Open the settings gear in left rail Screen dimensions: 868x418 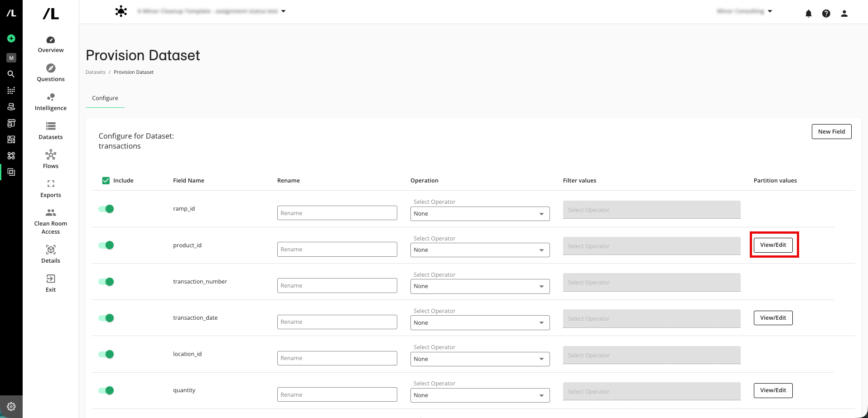[11, 407]
